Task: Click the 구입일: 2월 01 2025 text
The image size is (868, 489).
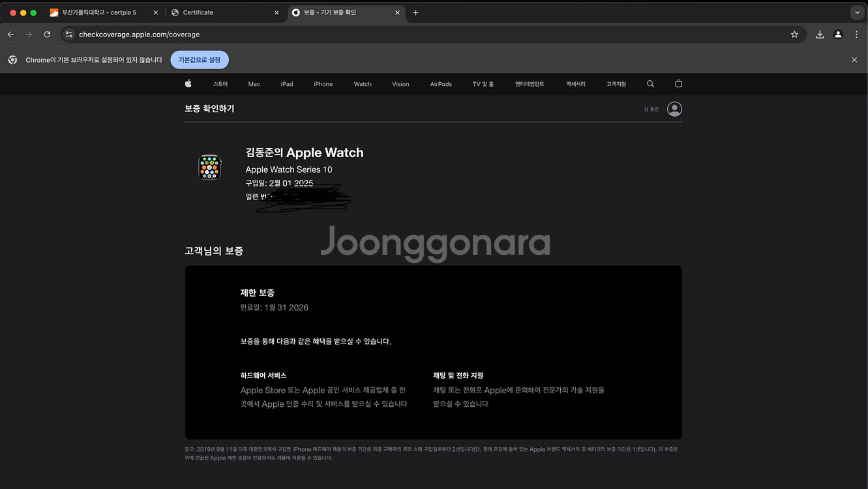Action: [279, 183]
